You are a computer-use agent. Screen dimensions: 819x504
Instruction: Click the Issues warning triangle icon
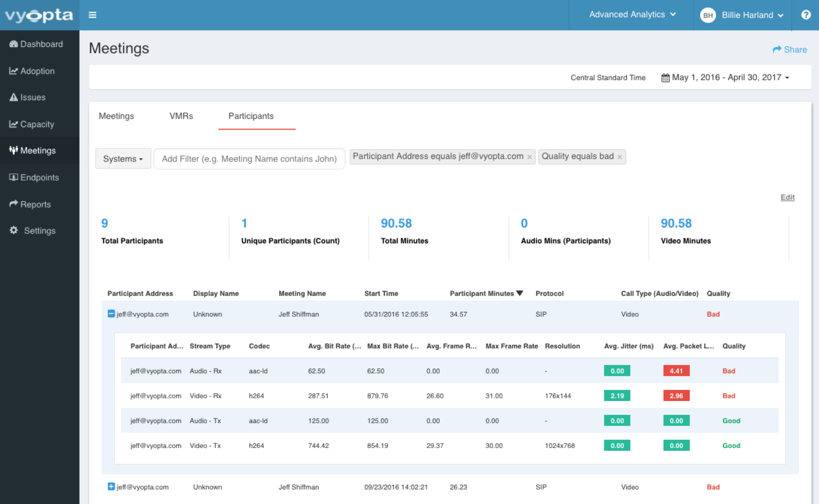click(13, 97)
